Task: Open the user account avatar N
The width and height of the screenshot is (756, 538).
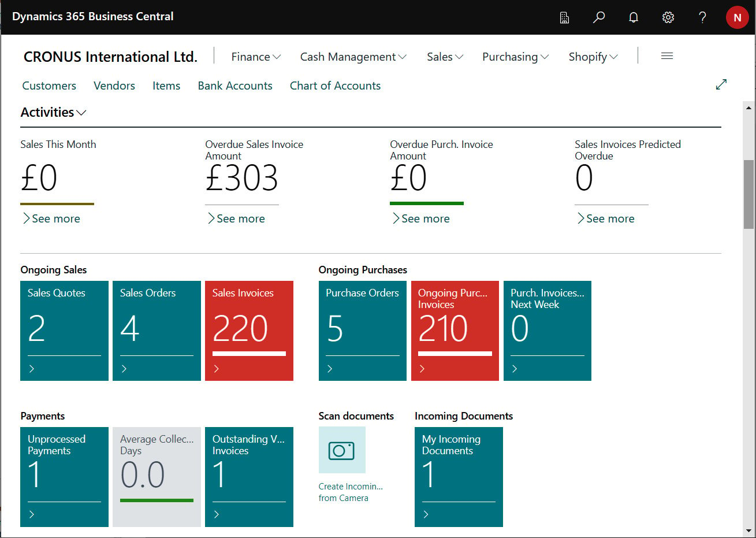Action: pos(737,17)
